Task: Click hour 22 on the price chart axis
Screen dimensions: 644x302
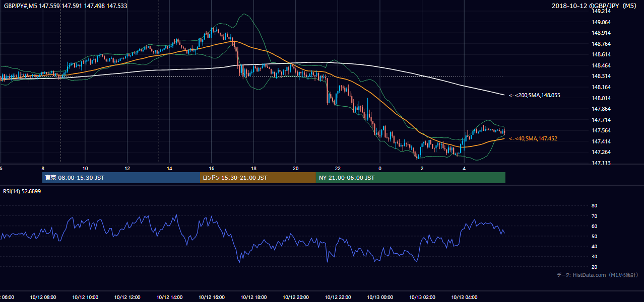Action: [338, 168]
